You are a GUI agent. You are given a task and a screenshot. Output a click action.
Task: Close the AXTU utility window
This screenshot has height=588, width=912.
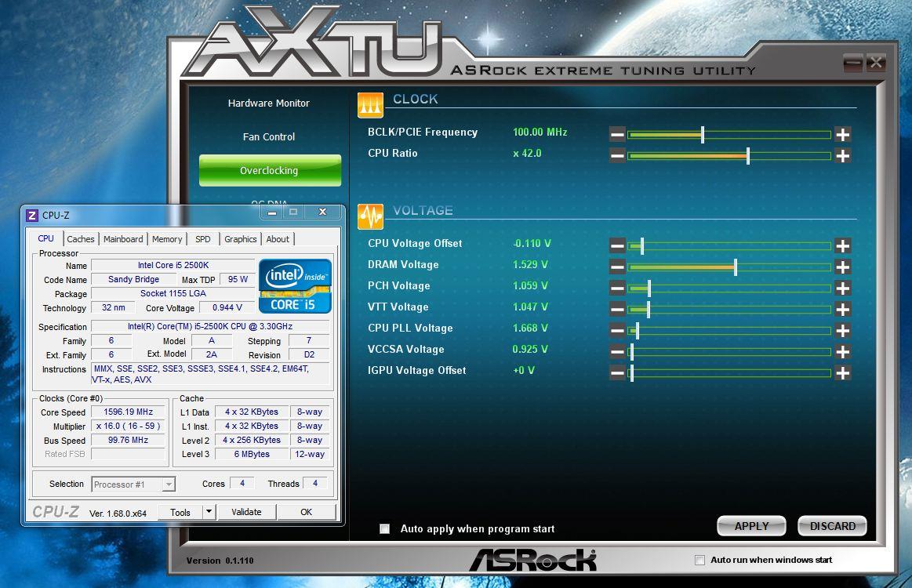875,63
